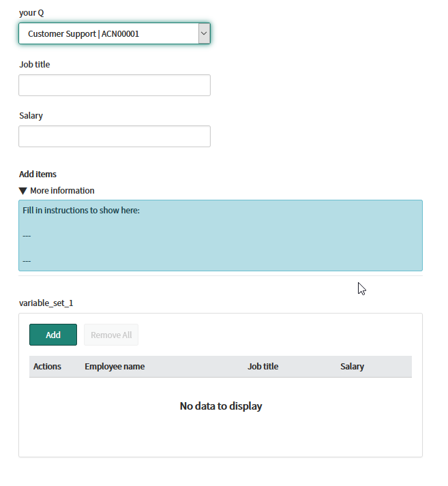
Task: Focus the Salary text input
Action: 115,136
